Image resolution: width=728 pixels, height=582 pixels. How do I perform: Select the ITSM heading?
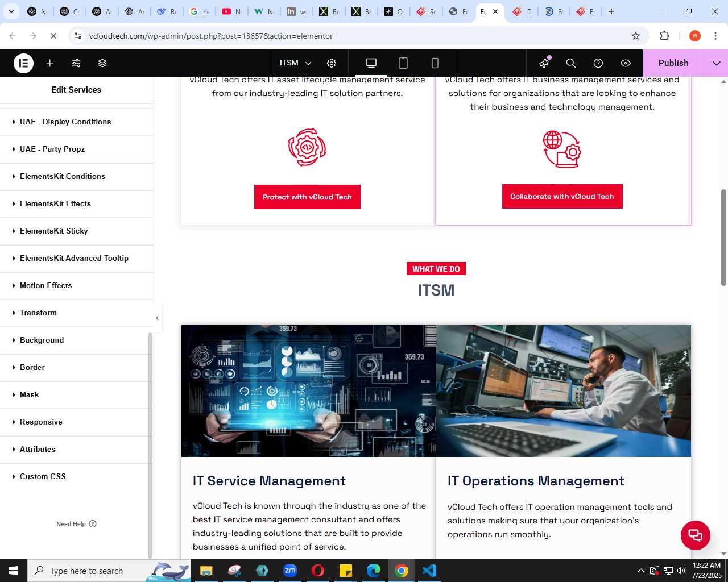436,290
